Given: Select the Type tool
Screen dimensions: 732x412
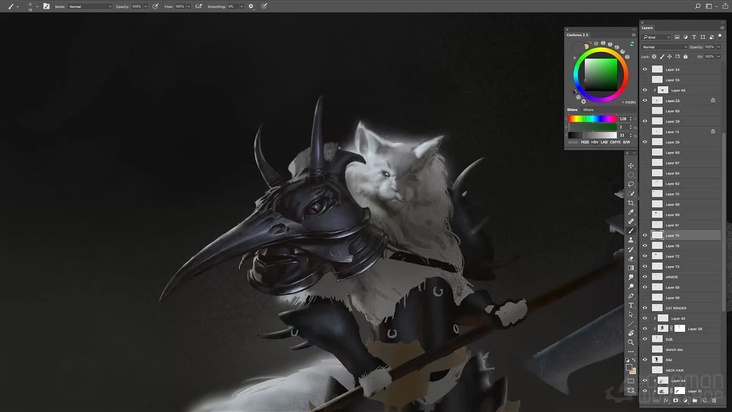Looking at the screenshot, I should pos(631,305).
